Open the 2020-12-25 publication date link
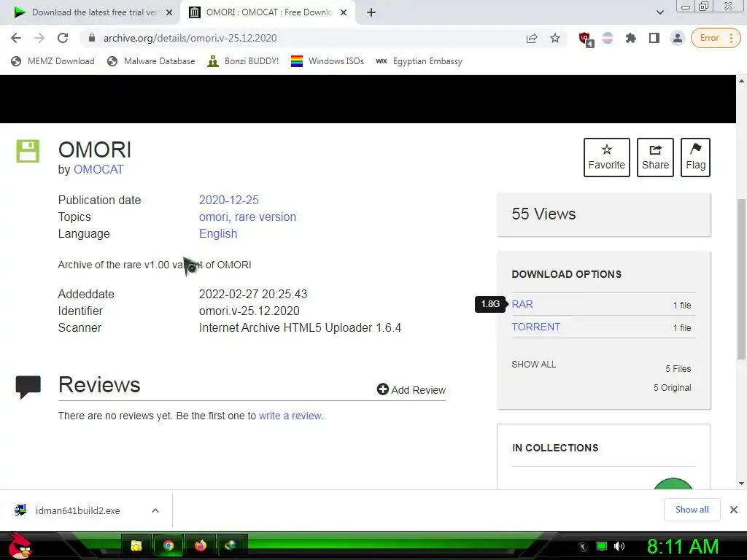The width and height of the screenshot is (747, 560). coord(228,200)
